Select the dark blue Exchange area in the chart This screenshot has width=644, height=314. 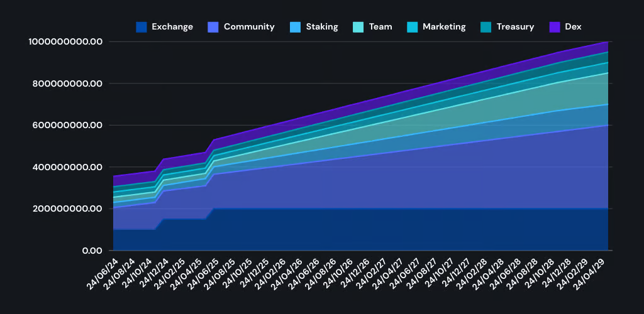[x=377, y=229]
